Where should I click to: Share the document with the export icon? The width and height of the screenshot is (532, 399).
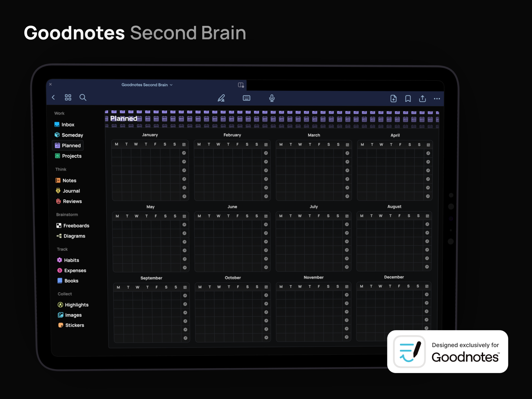coord(423,98)
